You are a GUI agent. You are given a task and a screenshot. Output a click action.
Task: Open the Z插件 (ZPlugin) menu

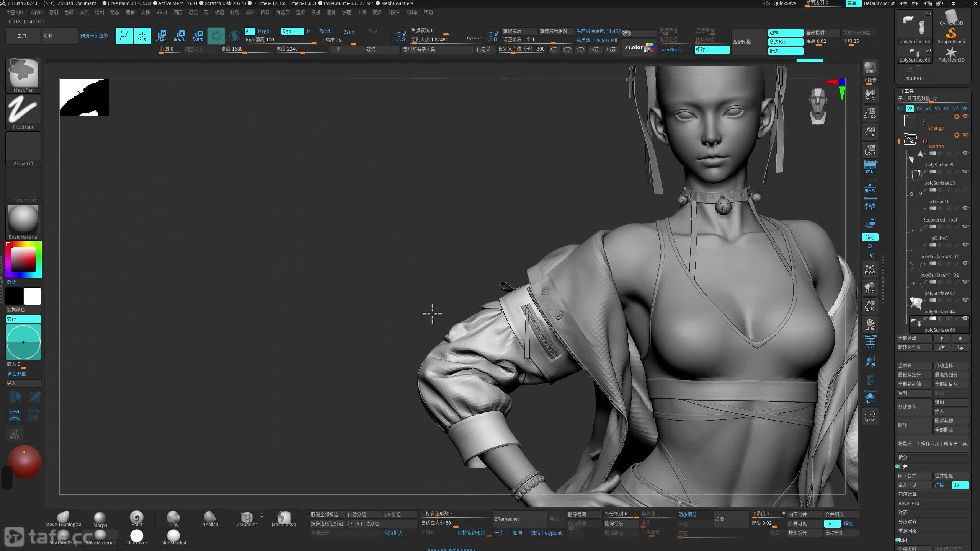coord(393,13)
